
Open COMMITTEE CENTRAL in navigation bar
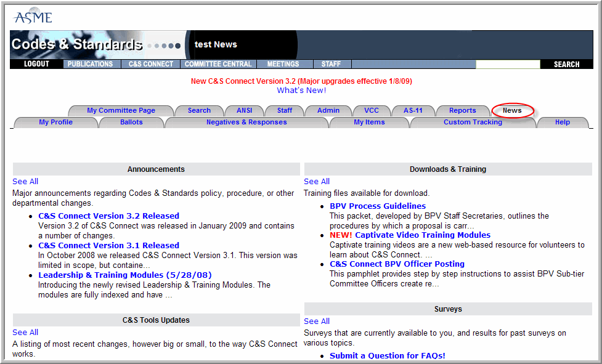[x=218, y=64]
